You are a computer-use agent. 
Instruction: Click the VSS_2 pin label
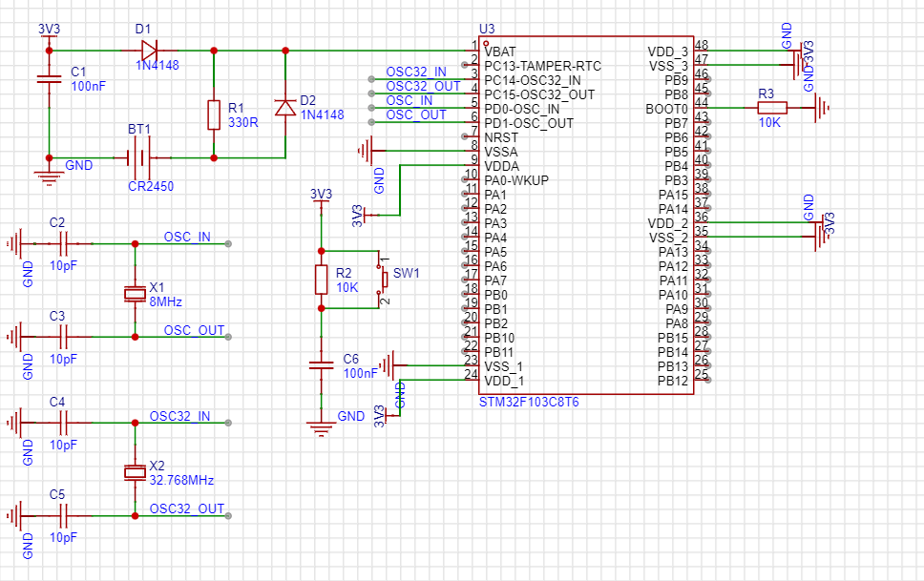[x=668, y=238]
